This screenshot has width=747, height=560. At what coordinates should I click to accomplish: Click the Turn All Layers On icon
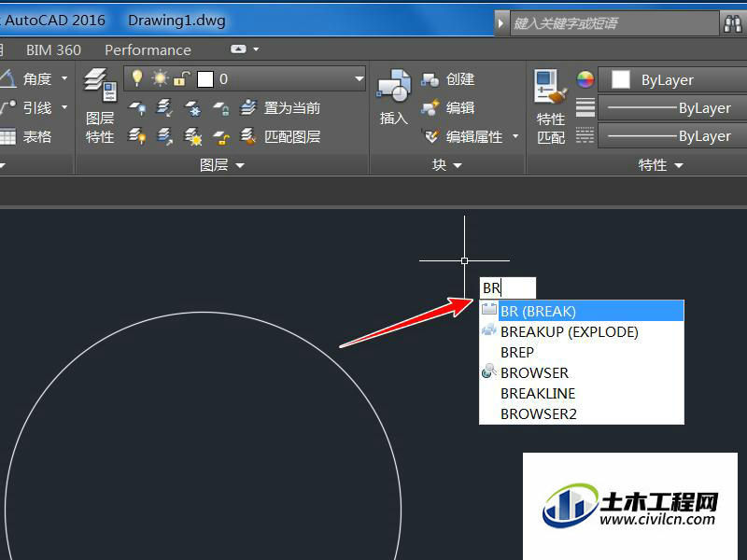click(x=137, y=136)
